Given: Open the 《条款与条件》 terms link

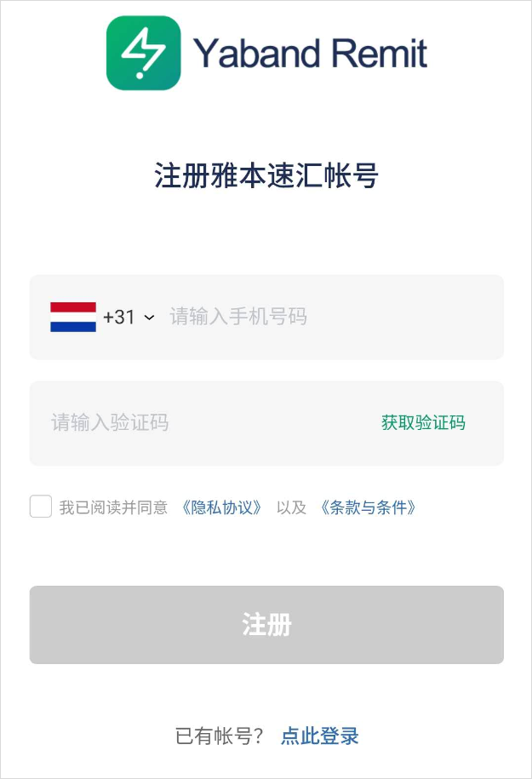Looking at the screenshot, I should pyautogui.click(x=368, y=508).
